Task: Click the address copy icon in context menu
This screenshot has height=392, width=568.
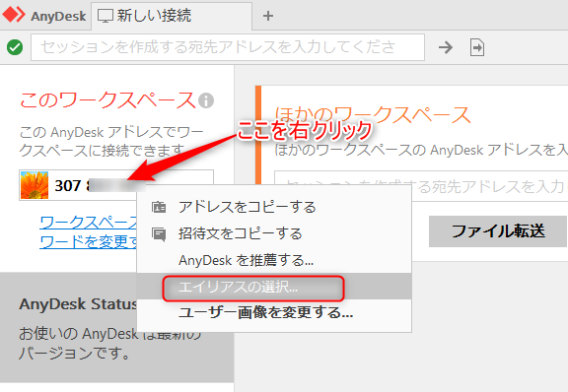Action: 159,208
